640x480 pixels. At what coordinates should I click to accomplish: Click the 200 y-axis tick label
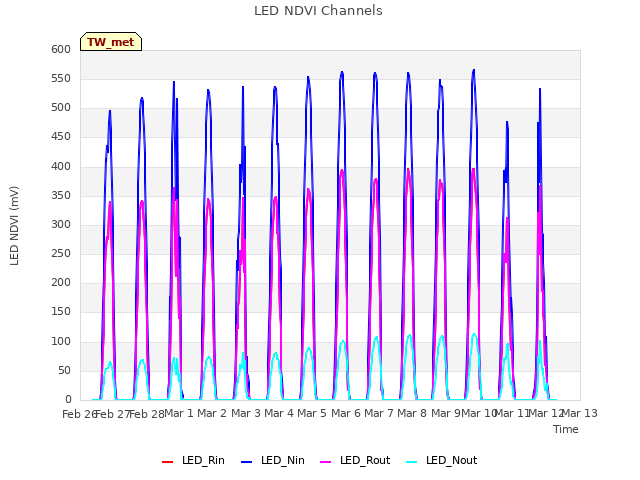pos(61,282)
